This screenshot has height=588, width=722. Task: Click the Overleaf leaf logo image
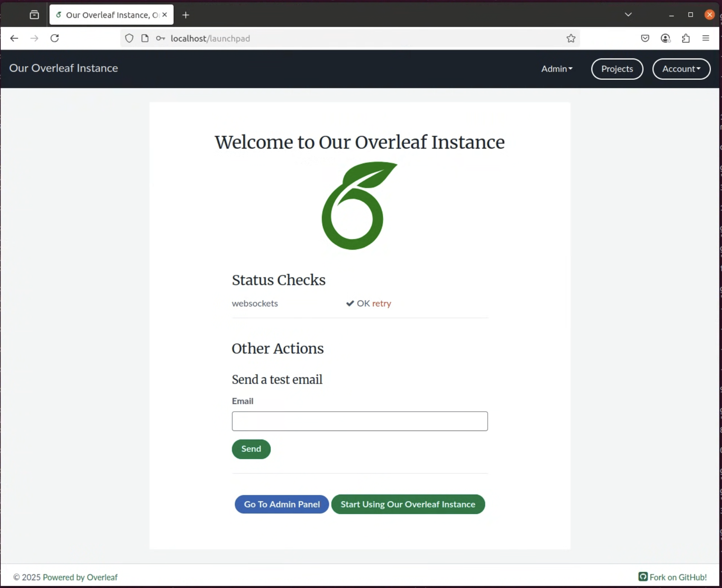click(359, 205)
